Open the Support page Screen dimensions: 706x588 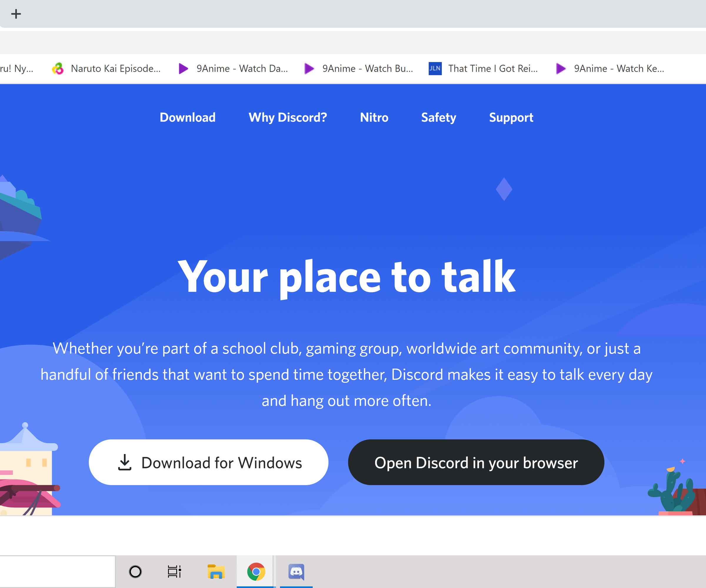coord(511,117)
